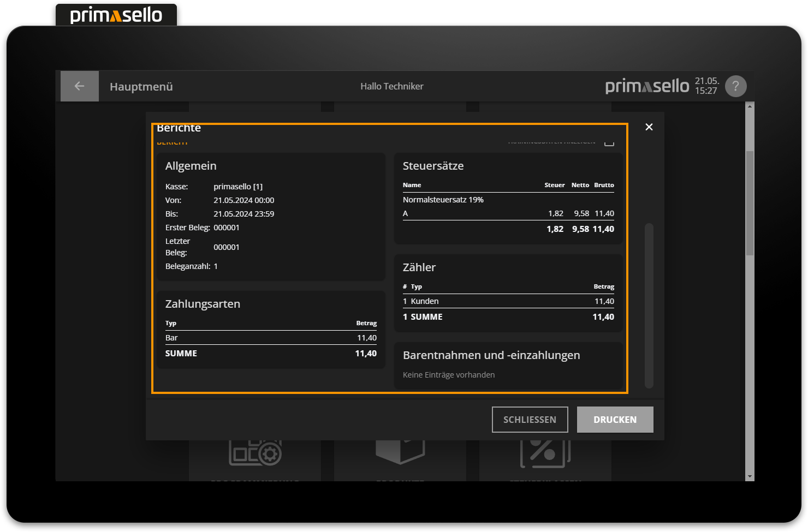This screenshot has height=532, width=808.
Task: Open help via the question mark icon
Action: (735, 86)
